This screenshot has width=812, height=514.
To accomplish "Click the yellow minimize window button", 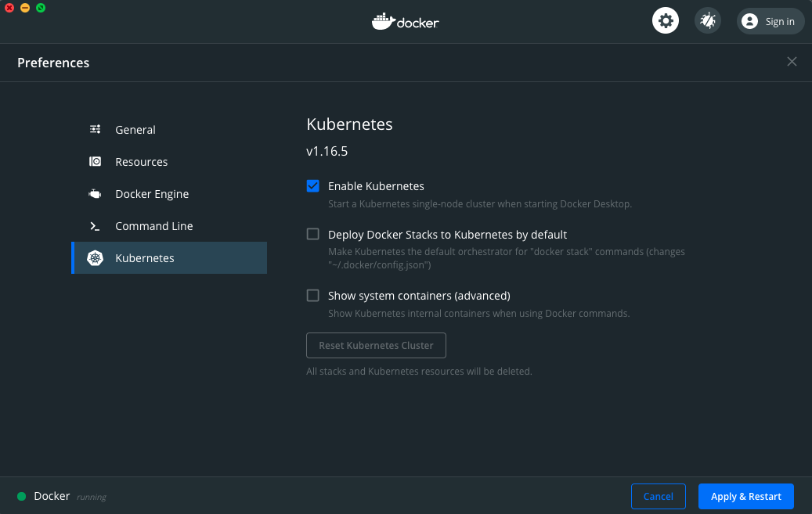I will [x=25, y=8].
